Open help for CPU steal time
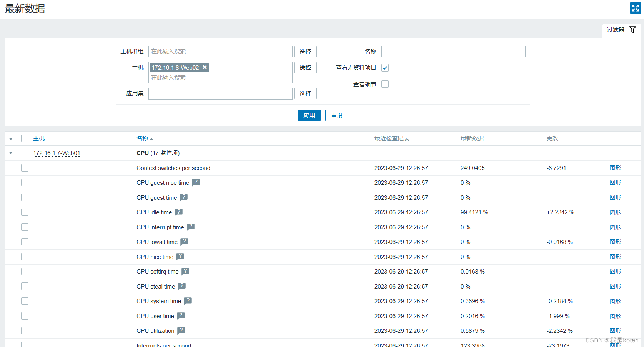Screen dimensions: 644x347 pos(182,286)
